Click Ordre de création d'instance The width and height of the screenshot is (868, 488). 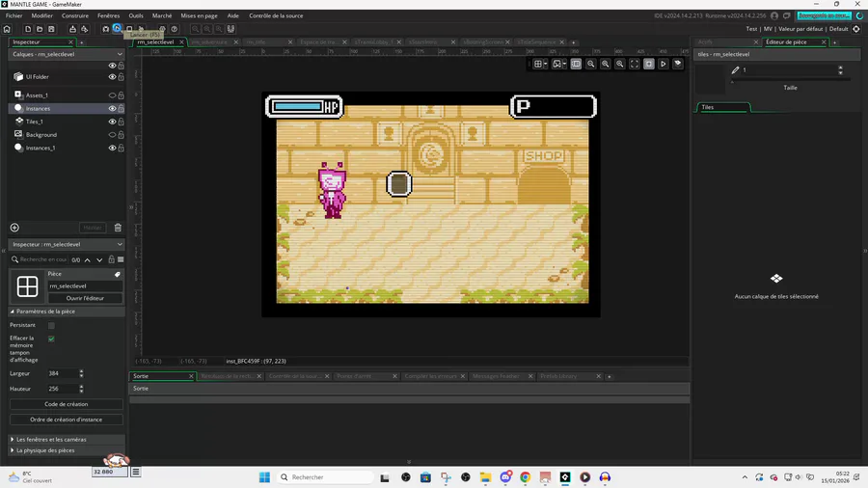(66, 420)
